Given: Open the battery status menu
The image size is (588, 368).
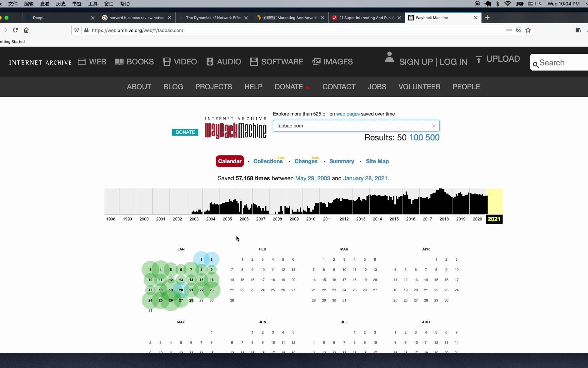Looking at the screenshot, I should click(x=519, y=4).
